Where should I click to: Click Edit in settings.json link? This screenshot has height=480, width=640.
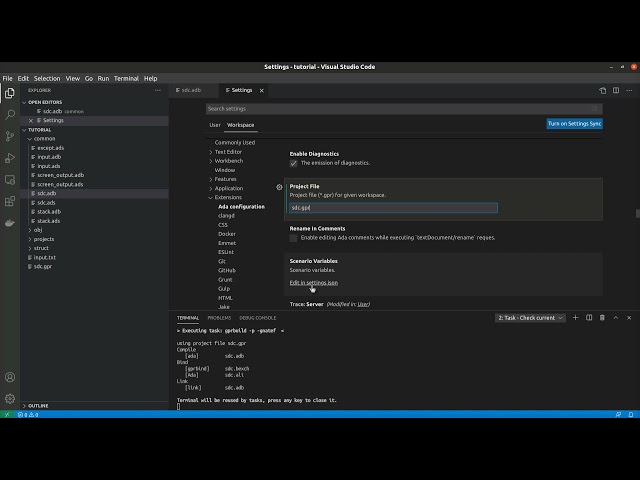(x=313, y=282)
